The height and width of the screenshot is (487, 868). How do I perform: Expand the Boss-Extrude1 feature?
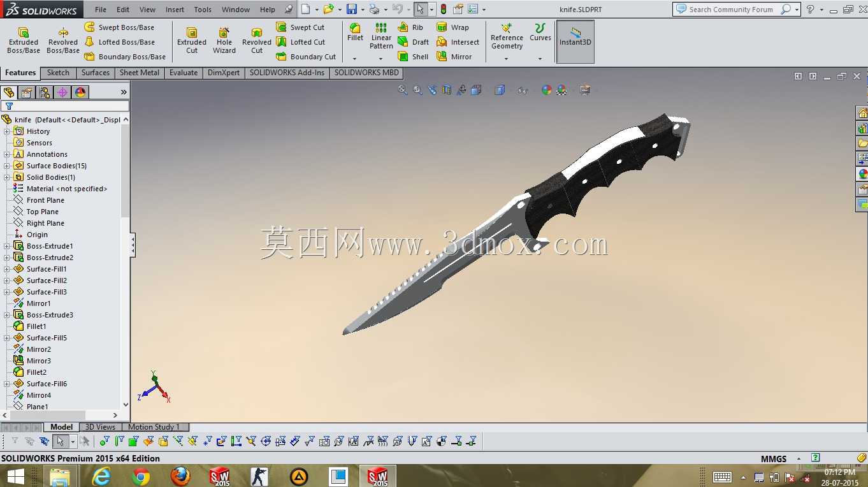[7, 246]
